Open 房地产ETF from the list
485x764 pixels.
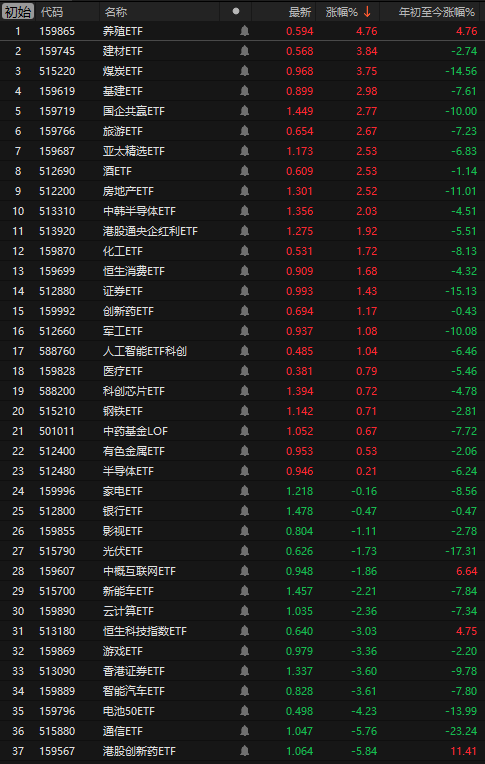tap(128, 191)
